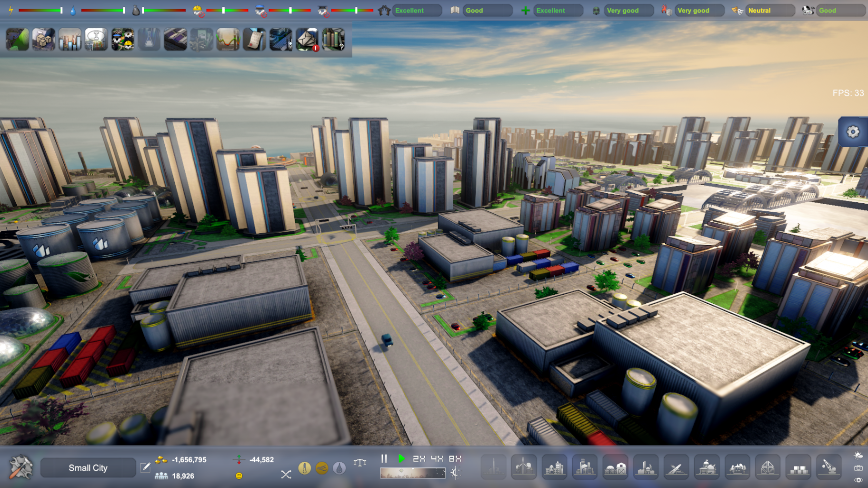The image size is (868, 488).
Task: Open the city district buildings icon
Action: pyautogui.click(x=280, y=39)
